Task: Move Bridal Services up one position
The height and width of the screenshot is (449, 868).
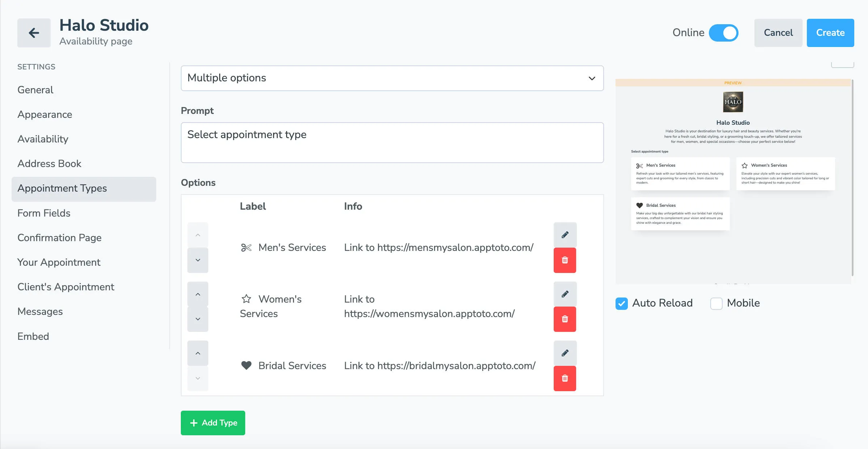Action: (197, 353)
